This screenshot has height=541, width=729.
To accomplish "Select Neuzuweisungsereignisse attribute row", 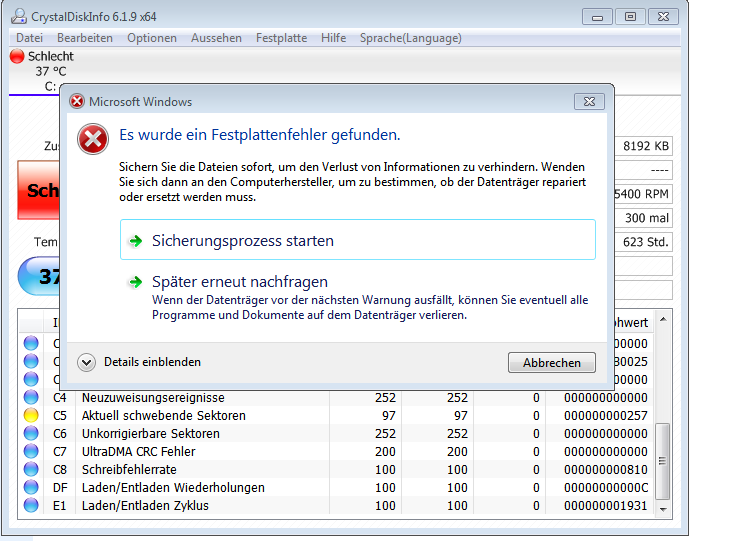I will click(336, 397).
